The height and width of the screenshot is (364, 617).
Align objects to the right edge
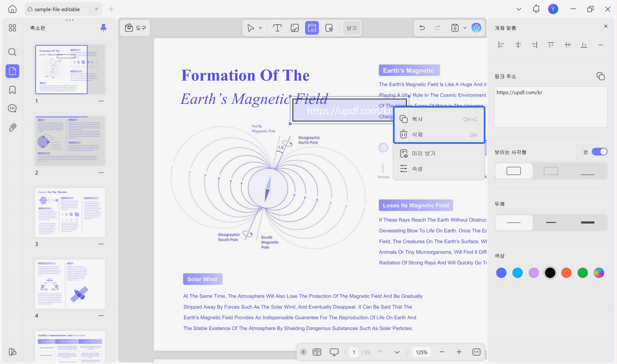pyautogui.click(x=534, y=45)
